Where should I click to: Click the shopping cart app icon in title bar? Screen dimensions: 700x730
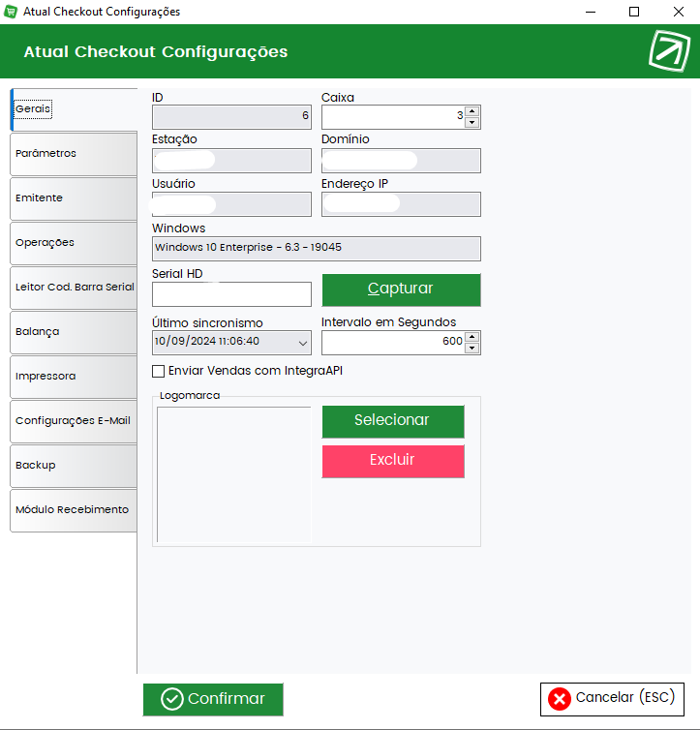(11, 12)
